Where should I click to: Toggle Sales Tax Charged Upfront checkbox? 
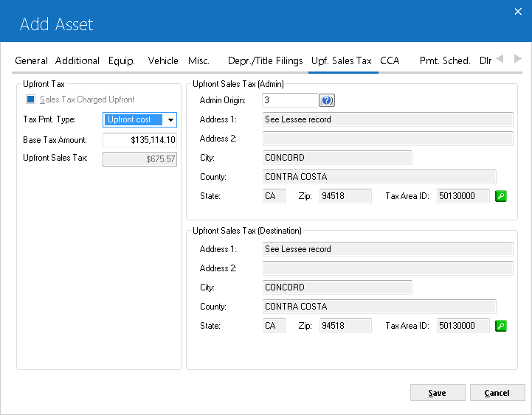pyautogui.click(x=30, y=100)
